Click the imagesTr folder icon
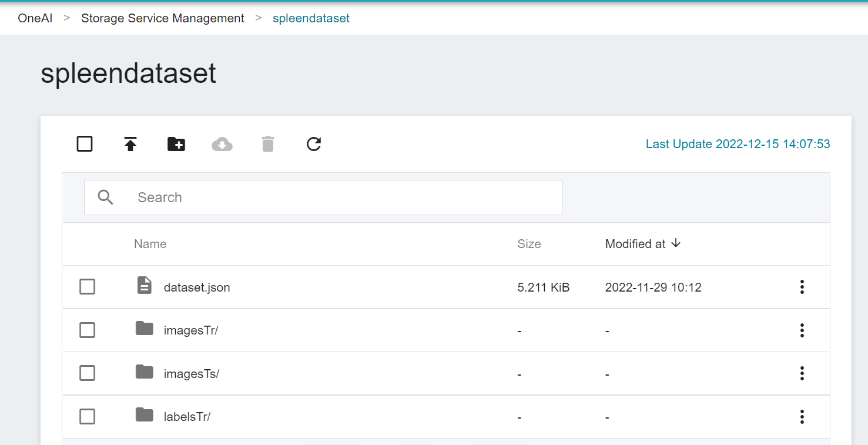The height and width of the screenshot is (445, 868). pos(144,329)
